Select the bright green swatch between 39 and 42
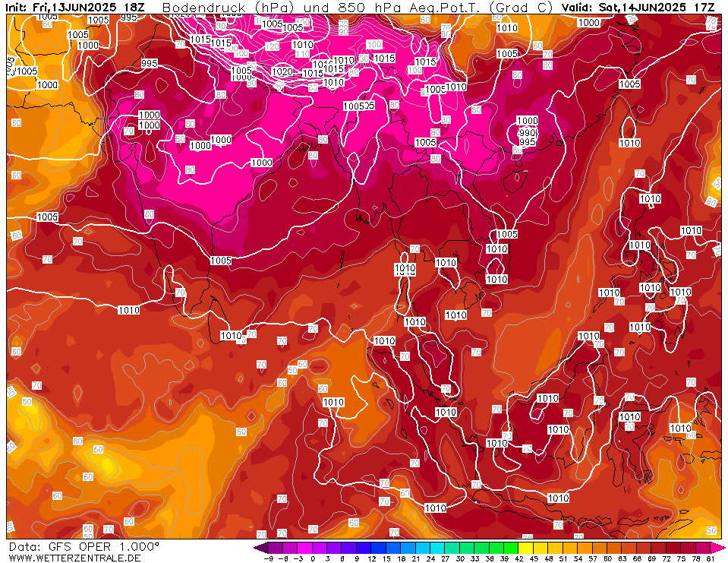This screenshot has width=728, height=563. 511,548
